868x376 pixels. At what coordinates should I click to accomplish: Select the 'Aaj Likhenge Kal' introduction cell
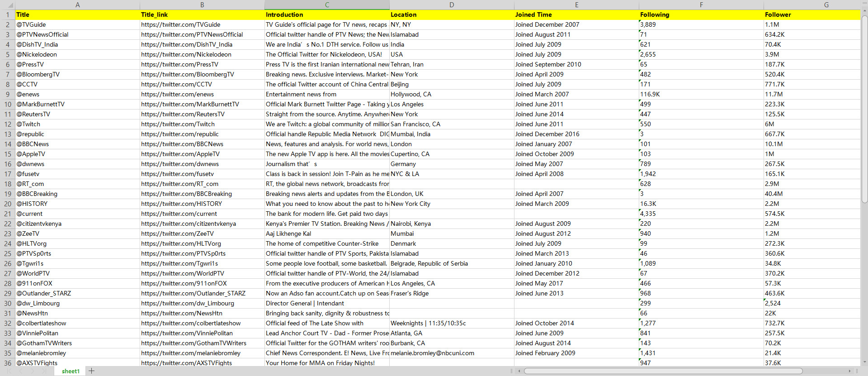click(327, 233)
